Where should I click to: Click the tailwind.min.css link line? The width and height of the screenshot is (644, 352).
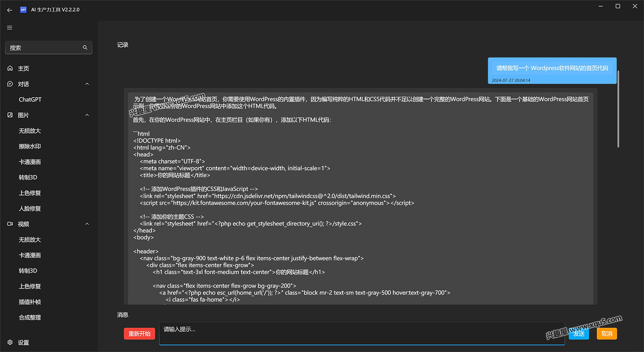pyautogui.click(x=268, y=196)
